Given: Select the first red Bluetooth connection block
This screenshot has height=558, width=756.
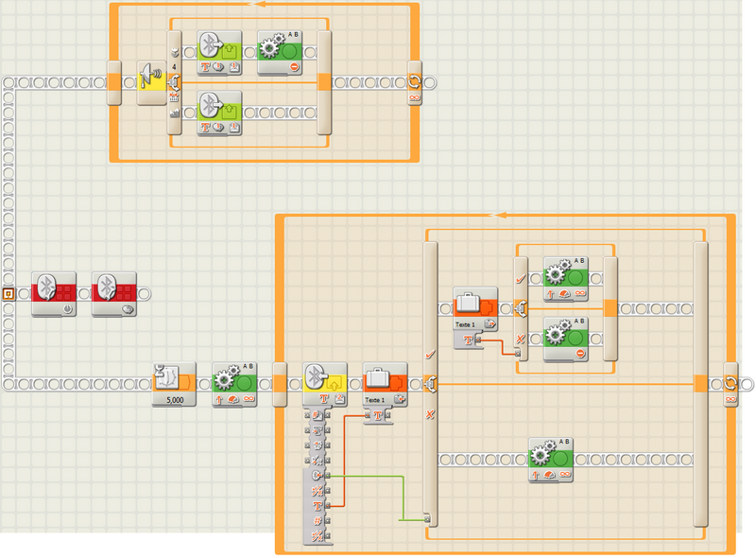Looking at the screenshot, I should point(54,292).
